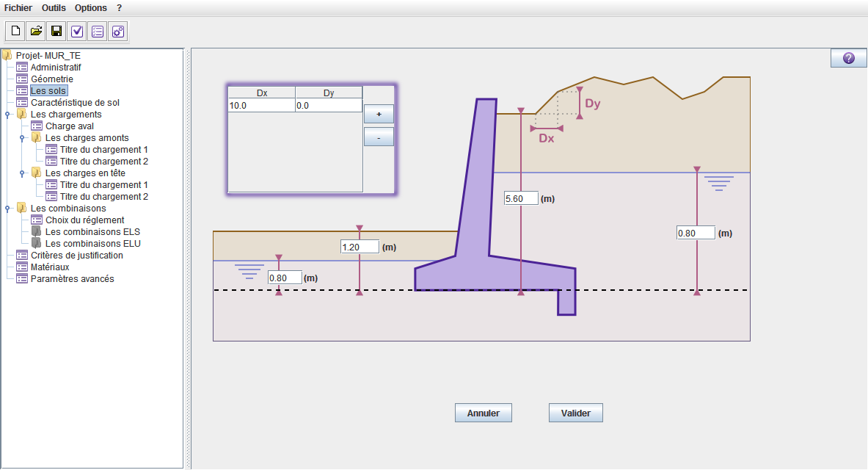Collapse the Les chargements tree node
Screen dimensions: 868x470
[7, 115]
